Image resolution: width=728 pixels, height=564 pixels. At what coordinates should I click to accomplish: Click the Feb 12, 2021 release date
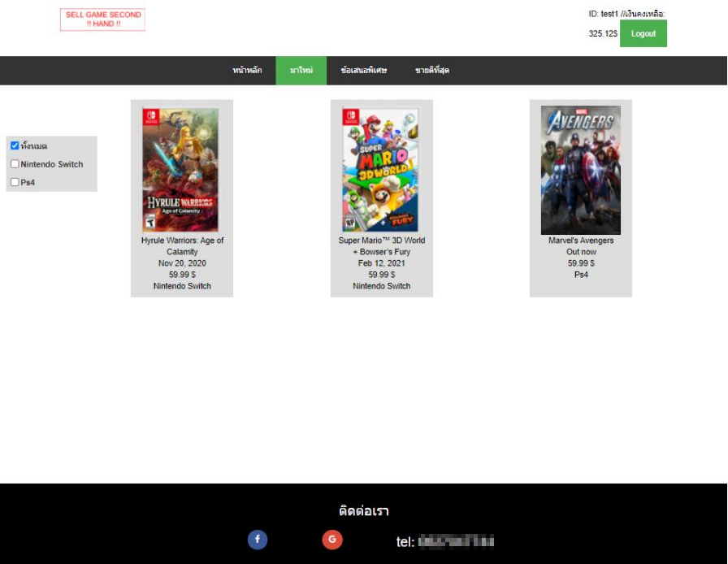click(x=382, y=263)
